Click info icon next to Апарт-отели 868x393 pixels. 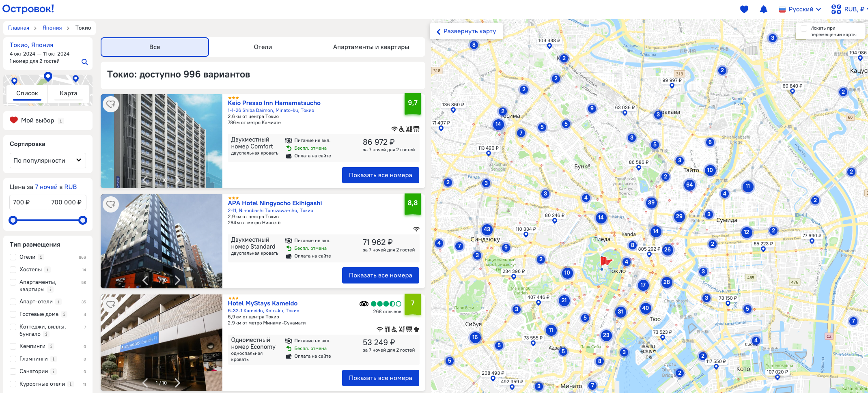tap(58, 302)
